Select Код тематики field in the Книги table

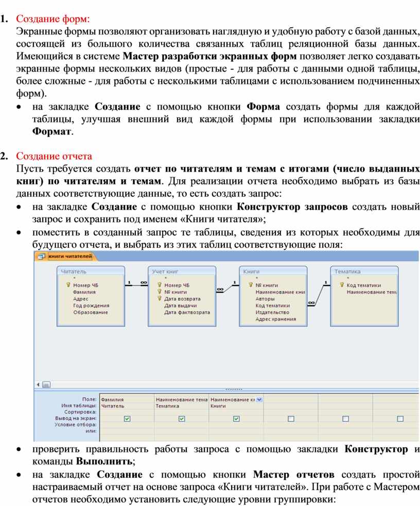[273, 306]
